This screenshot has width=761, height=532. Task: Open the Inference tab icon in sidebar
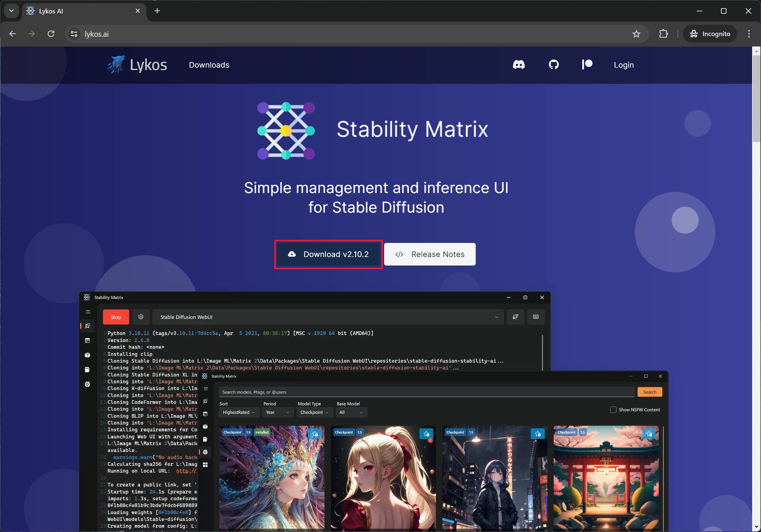[x=87, y=340]
